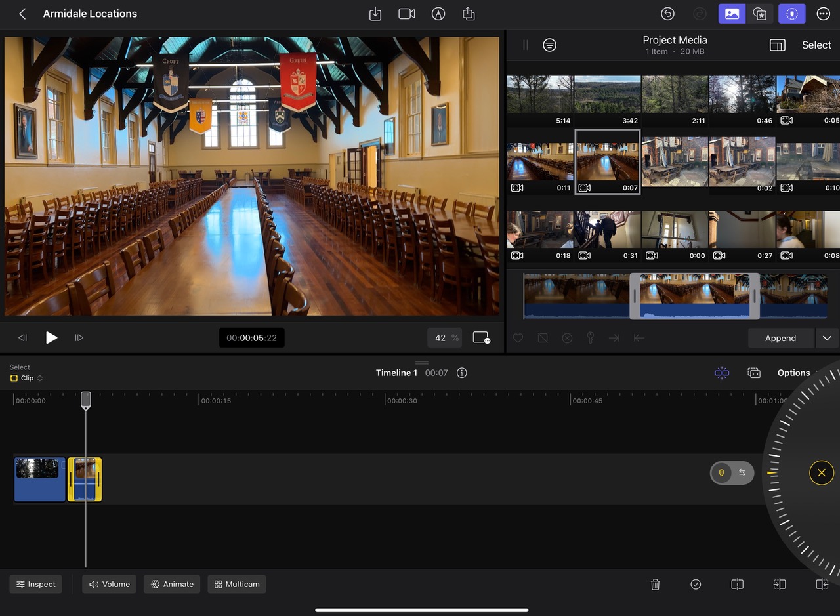The width and height of the screenshot is (840, 616).
Task: Toggle the favorite heart icon
Action: [518, 338]
